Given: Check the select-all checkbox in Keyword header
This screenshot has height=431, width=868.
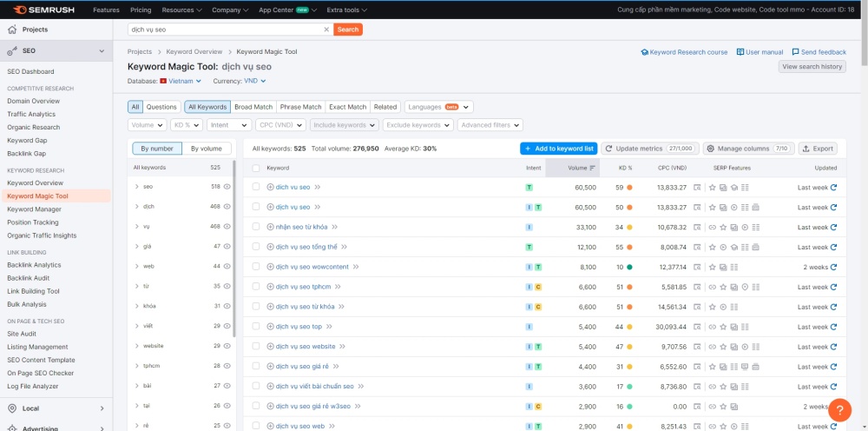Looking at the screenshot, I should coord(256,168).
